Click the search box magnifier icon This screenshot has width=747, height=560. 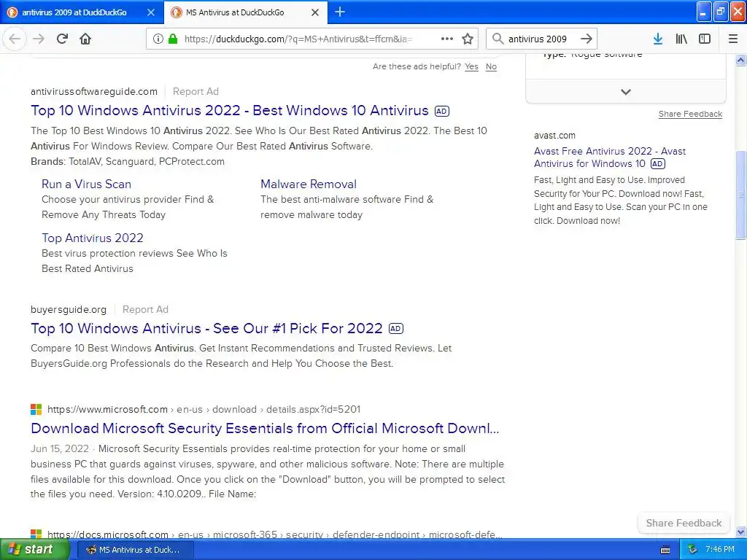498,39
